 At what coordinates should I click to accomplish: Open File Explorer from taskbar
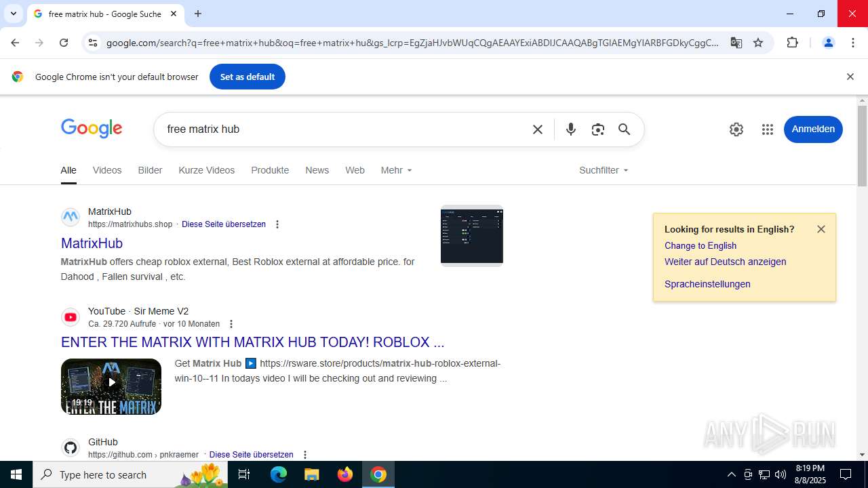(311, 474)
